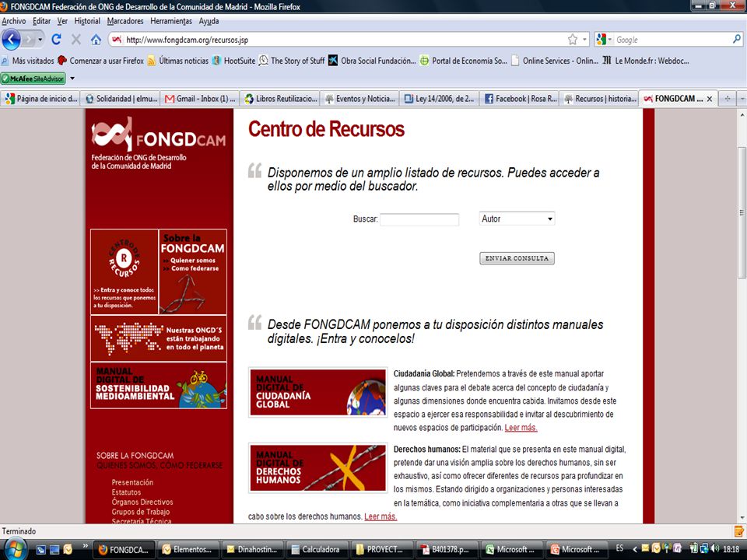Switch to the Solidaridad elmu tab
This screenshot has width=747, height=560.
pyautogui.click(x=121, y=99)
